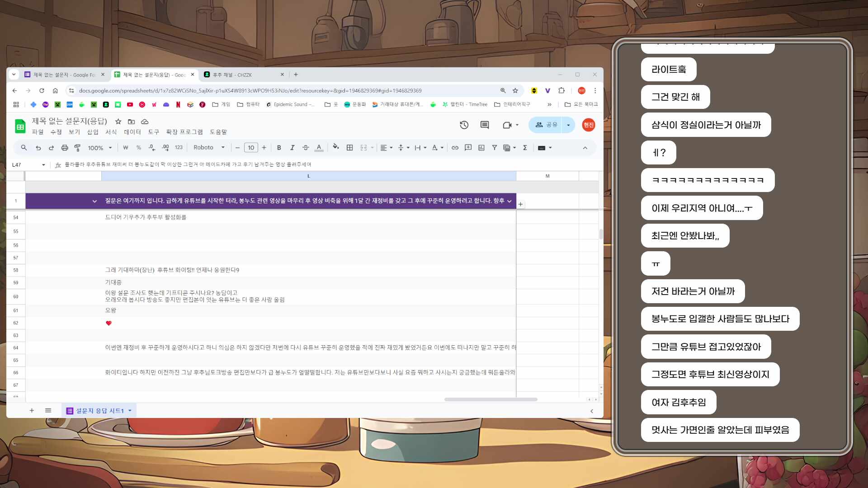
Task: Add a new sheet with plus button
Action: coord(32,411)
